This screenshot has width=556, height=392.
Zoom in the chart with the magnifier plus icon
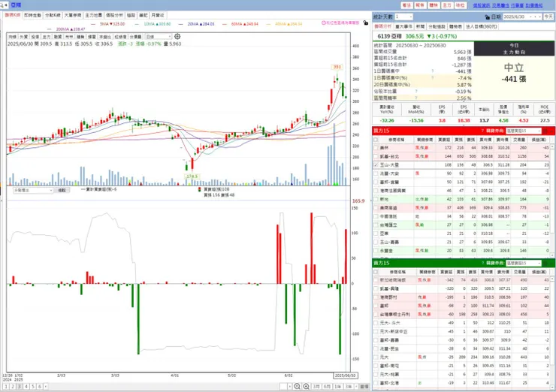pos(307,386)
